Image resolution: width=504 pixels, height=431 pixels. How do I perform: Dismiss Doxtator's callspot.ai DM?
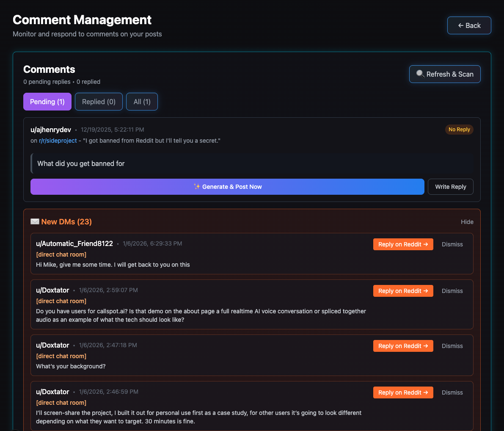point(452,291)
